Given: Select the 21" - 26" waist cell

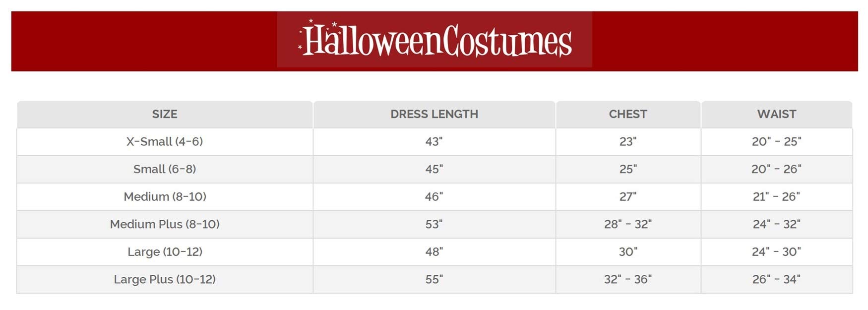Looking at the screenshot, I should coord(776,197).
